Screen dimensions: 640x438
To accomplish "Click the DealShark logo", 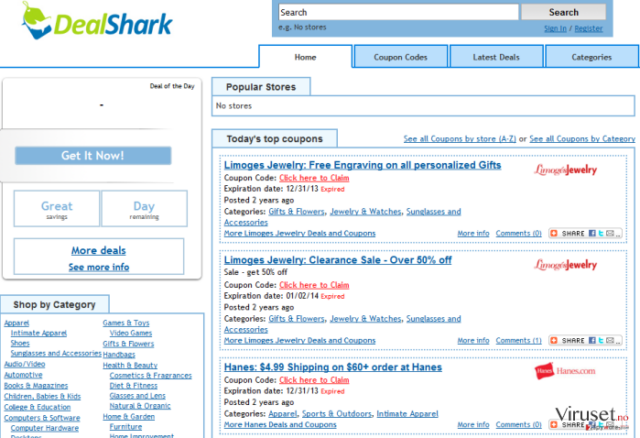I will pos(97,21).
